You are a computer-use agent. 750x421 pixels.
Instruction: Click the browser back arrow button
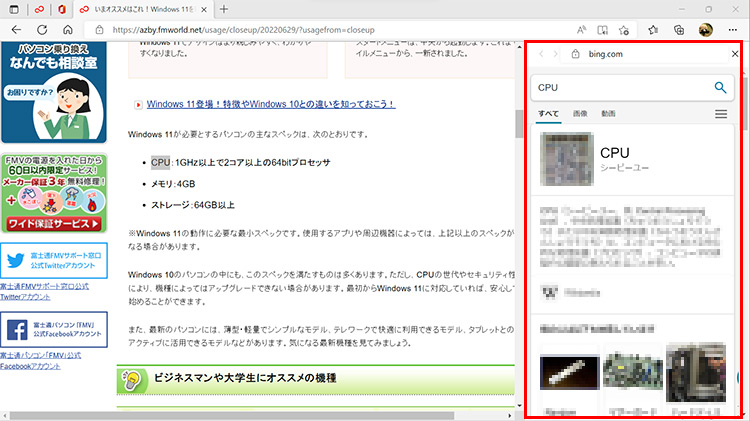click(17, 30)
